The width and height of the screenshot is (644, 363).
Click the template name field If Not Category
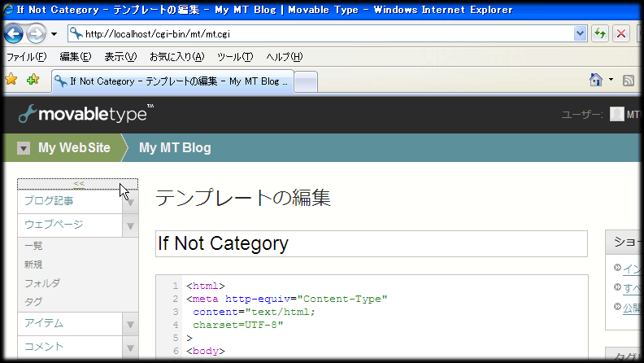pyautogui.click(x=371, y=243)
